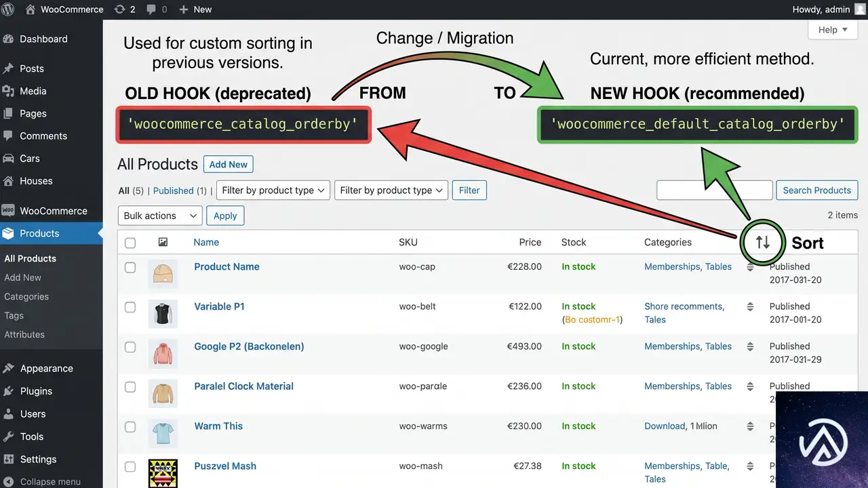
Task: Click the SKU text woo-cap
Action: click(x=417, y=266)
